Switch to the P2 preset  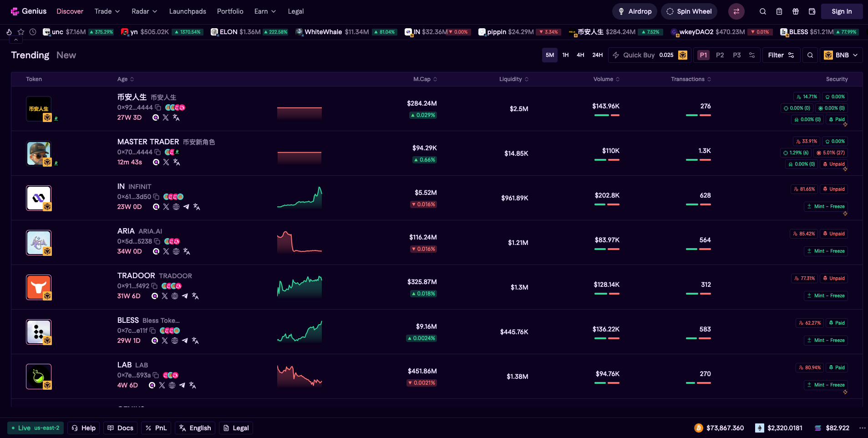(x=720, y=55)
